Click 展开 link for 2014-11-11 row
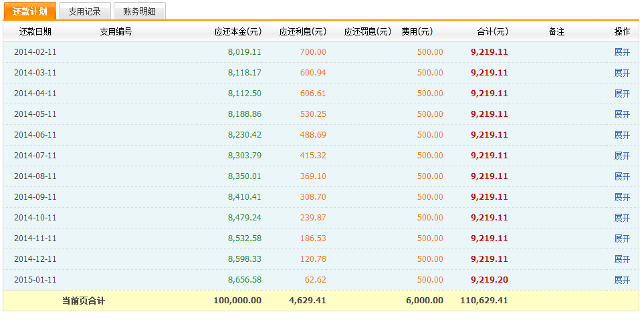644x330 pixels. [x=622, y=238]
